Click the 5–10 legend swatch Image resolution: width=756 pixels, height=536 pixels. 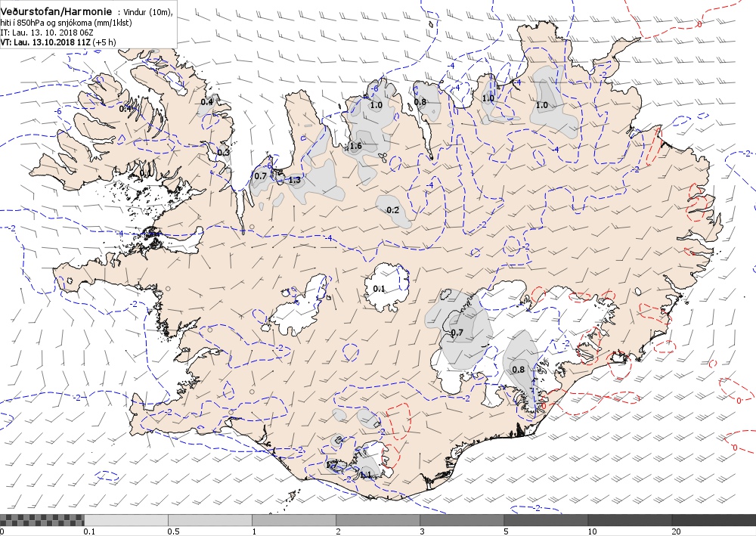(546, 519)
